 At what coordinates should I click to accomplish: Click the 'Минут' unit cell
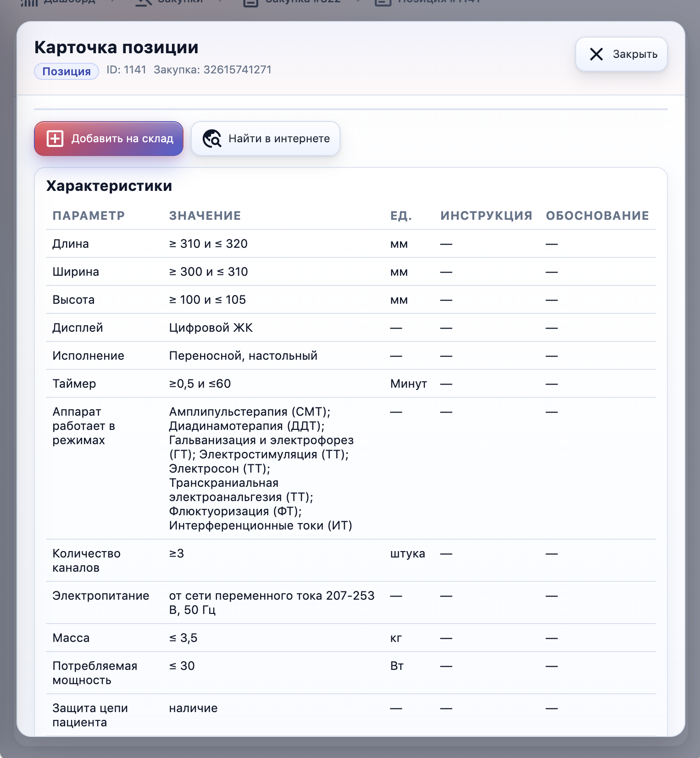click(409, 384)
